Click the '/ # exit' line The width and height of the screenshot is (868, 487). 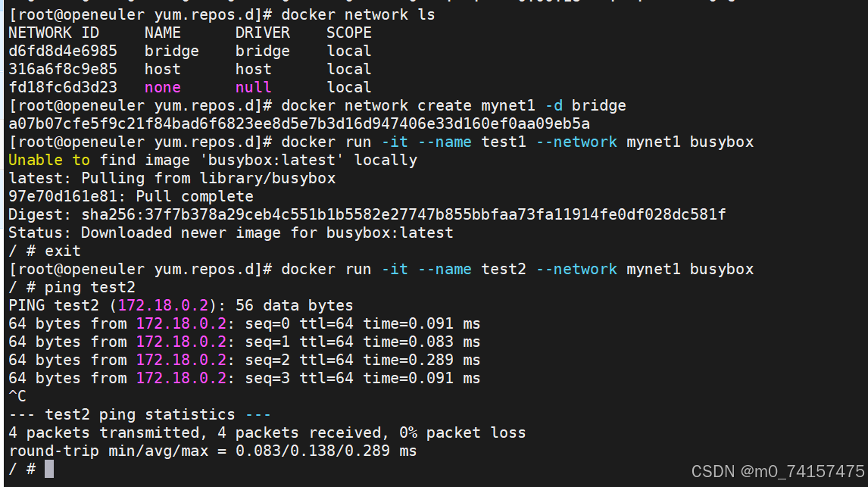pyautogui.click(x=45, y=251)
